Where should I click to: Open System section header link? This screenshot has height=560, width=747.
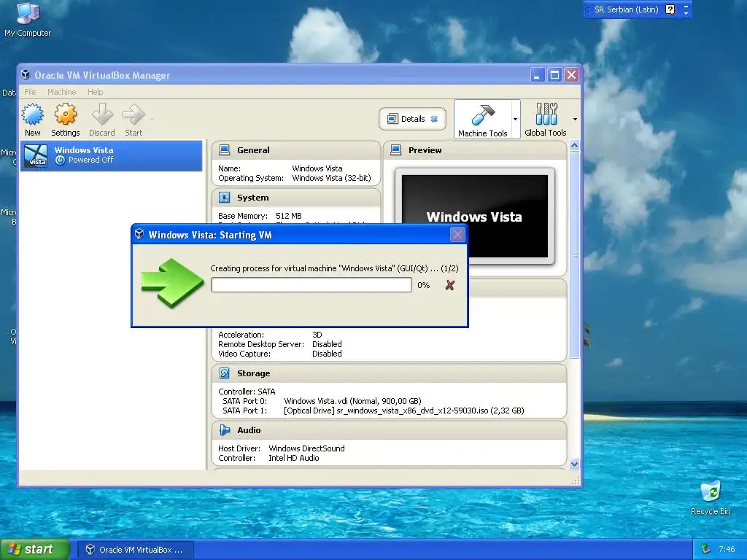pyautogui.click(x=252, y=198)
